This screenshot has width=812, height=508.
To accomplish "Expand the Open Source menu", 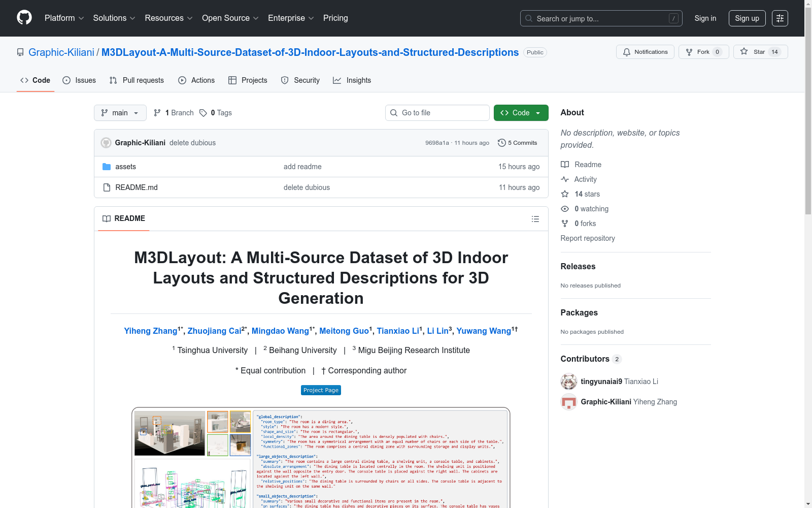I will coord(230,18).
